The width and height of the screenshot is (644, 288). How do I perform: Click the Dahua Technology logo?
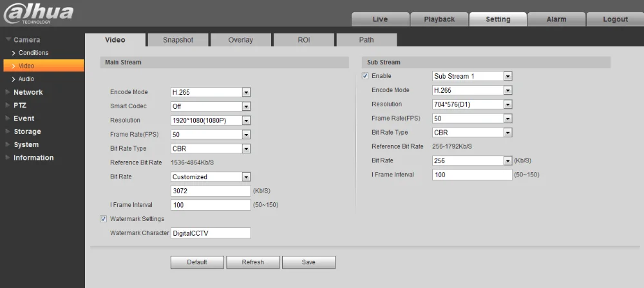pyautogui.click(x=38, y=13)
